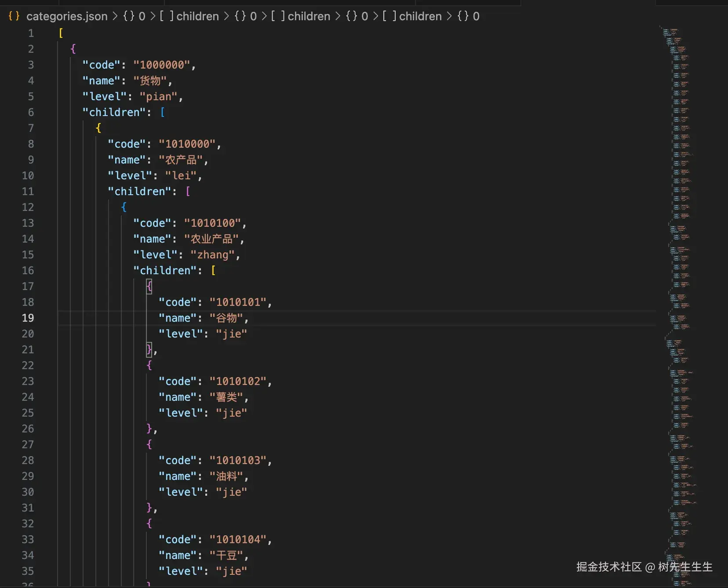Click the "农产品" name value
The height and width of the screenshot is (588, 728).
(181, 160)
